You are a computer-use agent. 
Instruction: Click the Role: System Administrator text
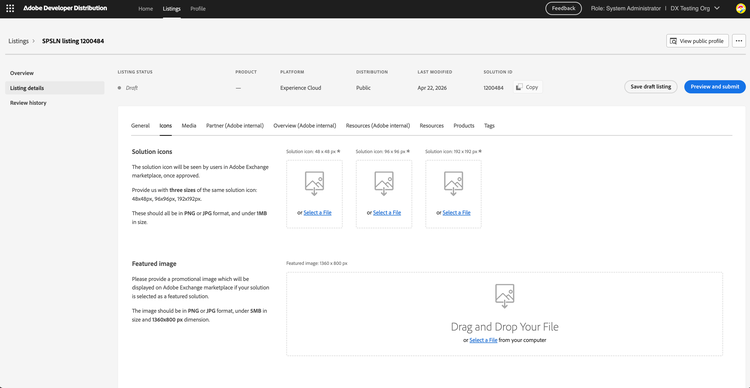pyautogui.click(x=626, y=9)
